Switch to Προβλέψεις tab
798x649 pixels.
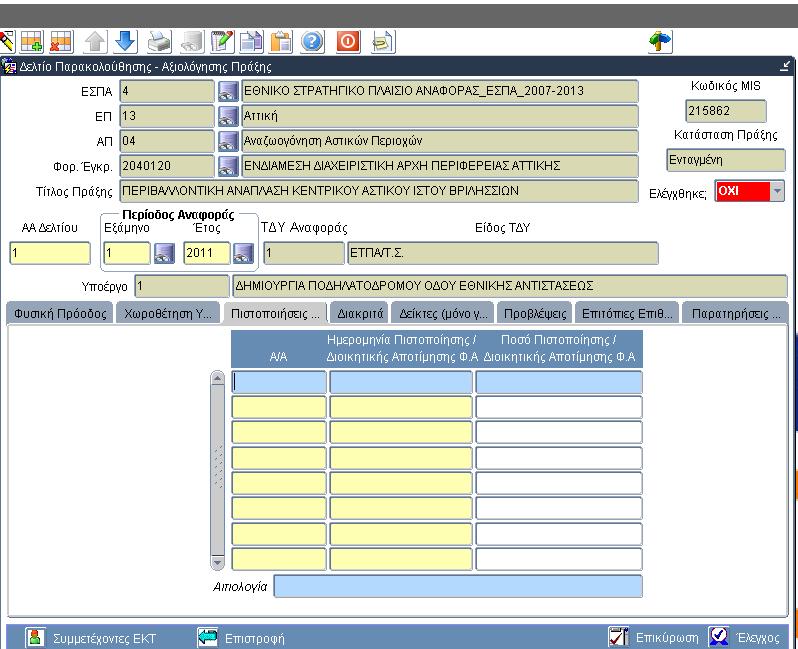pyautogui.click(x=535, y=314)
